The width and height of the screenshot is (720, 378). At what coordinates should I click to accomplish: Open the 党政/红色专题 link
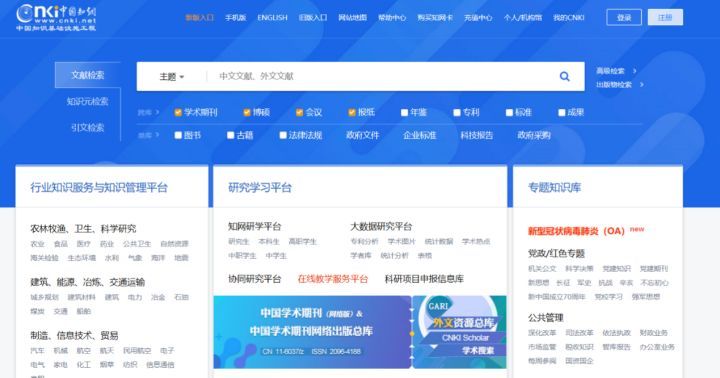[x=556, y=254]
